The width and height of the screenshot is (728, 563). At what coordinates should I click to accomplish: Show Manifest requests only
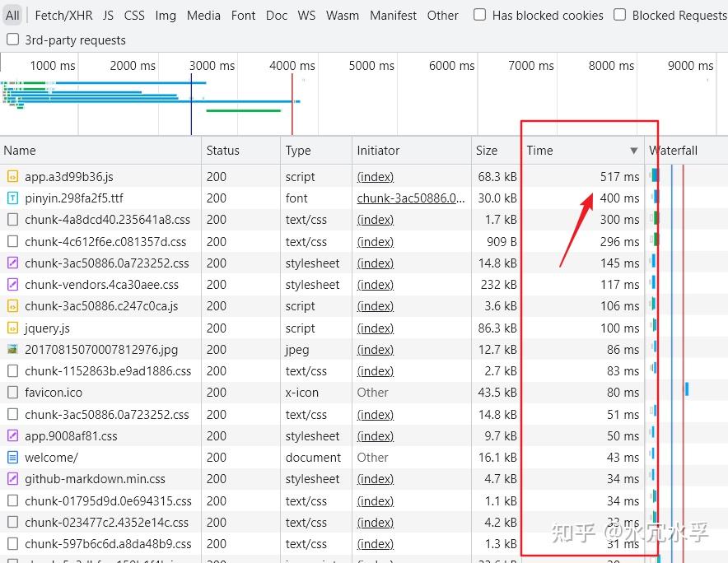coord(393,16)
